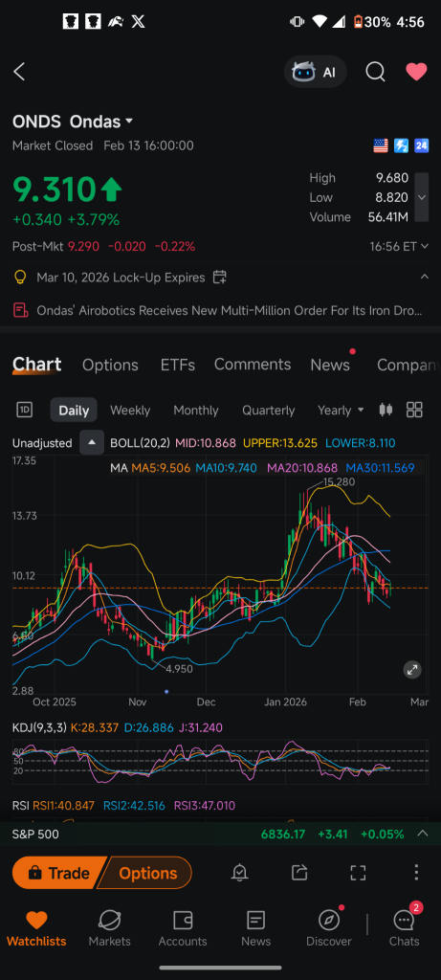Select the Quarterly timeframe
Screen dimensions: 441x980
pos(268,410)
